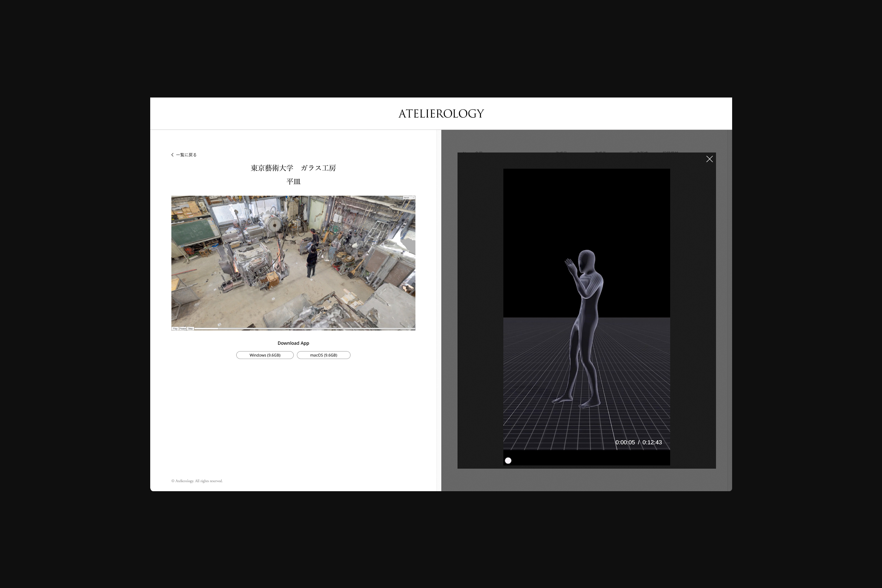
Task: Click the Download App heading
Action: coord(293,343)
